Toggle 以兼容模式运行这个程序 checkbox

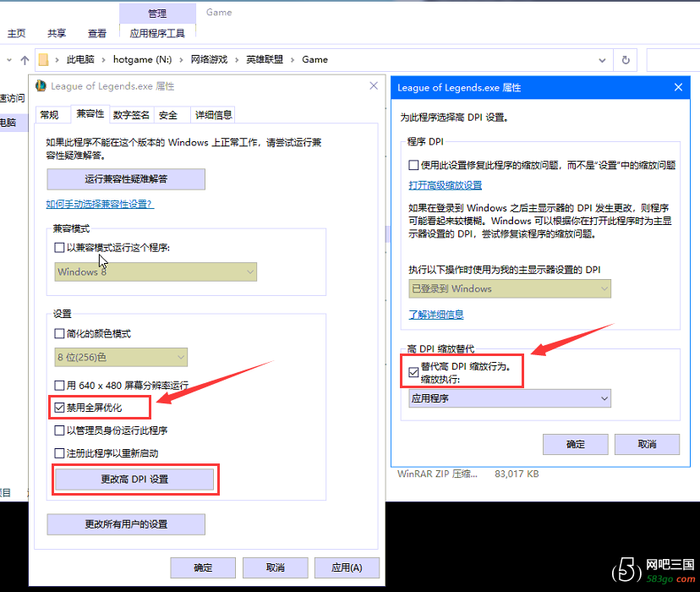click(x=59, y=247)
